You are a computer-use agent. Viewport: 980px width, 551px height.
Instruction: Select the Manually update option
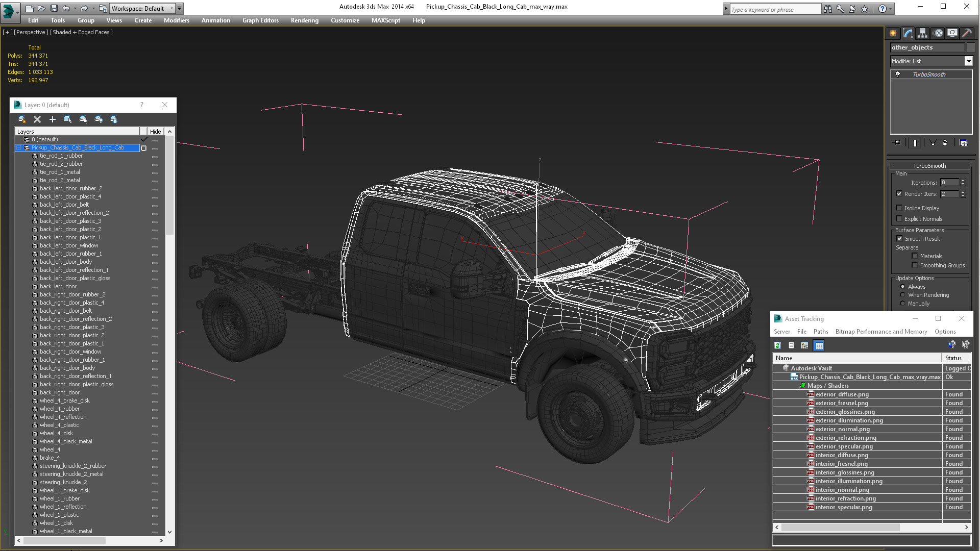(x=902, y=304)
